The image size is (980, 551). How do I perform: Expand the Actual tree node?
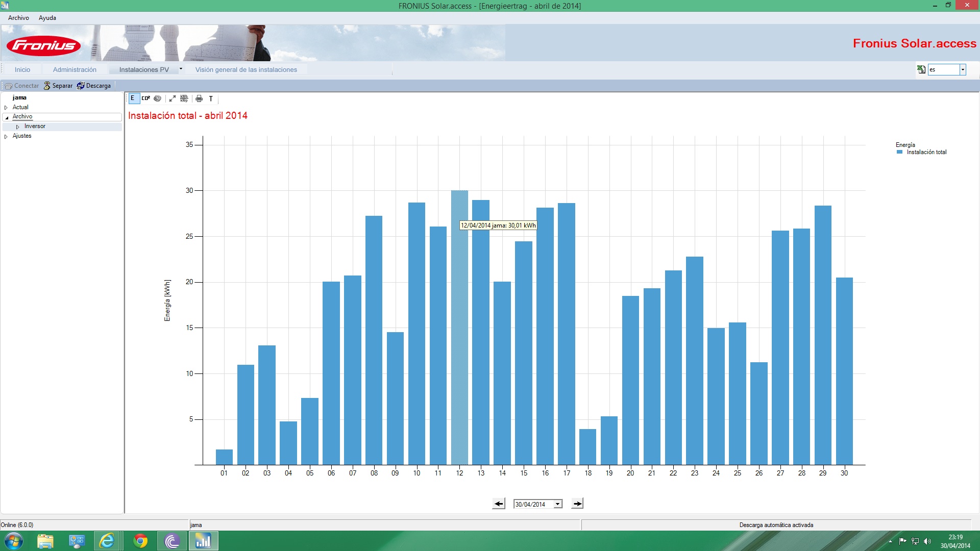[6, 108]
